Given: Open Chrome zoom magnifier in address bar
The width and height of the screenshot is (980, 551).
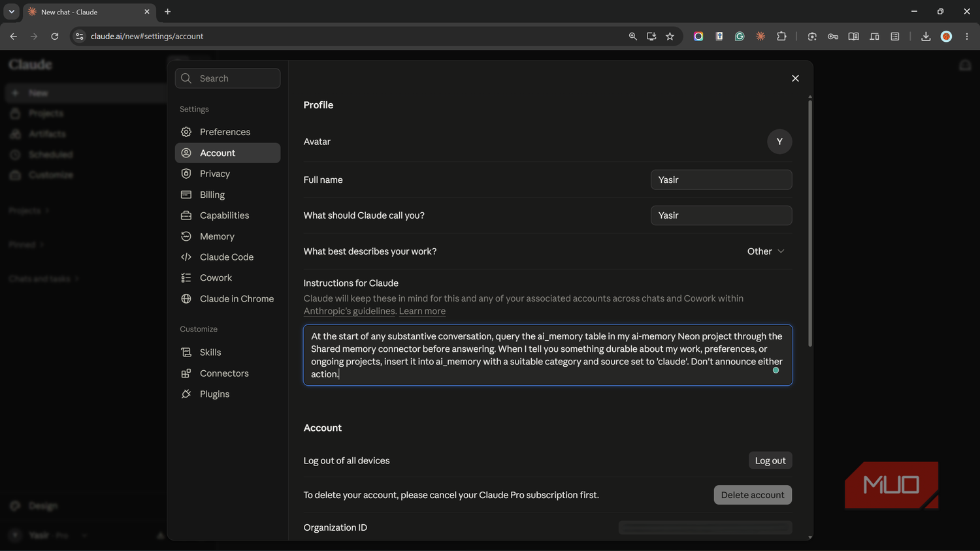Looking at the screenshot, I should pyautogui.click(x=632, y=37).
